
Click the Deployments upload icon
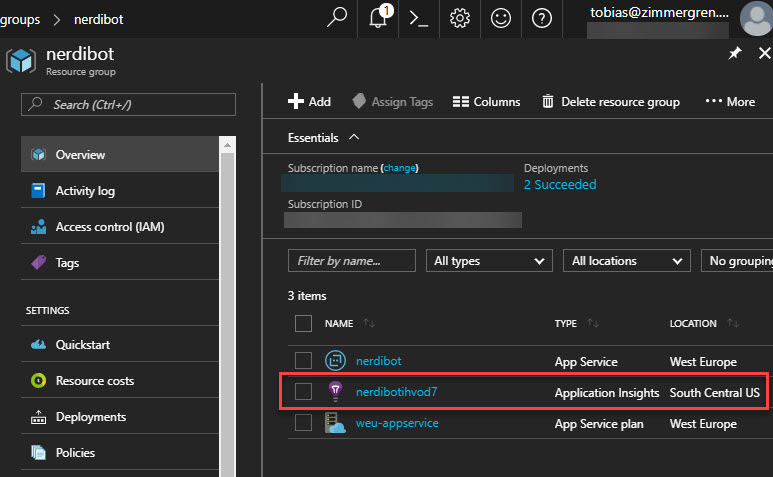38,417
